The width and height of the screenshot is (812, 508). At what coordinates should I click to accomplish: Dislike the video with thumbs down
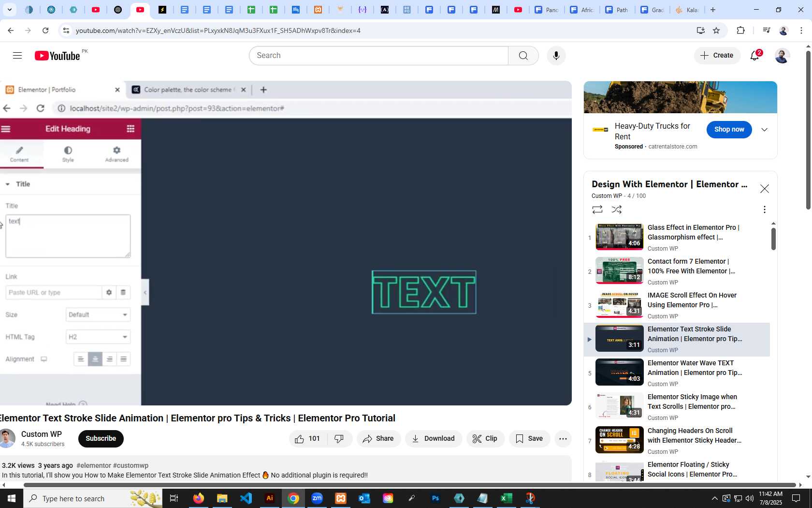[339, 439]
